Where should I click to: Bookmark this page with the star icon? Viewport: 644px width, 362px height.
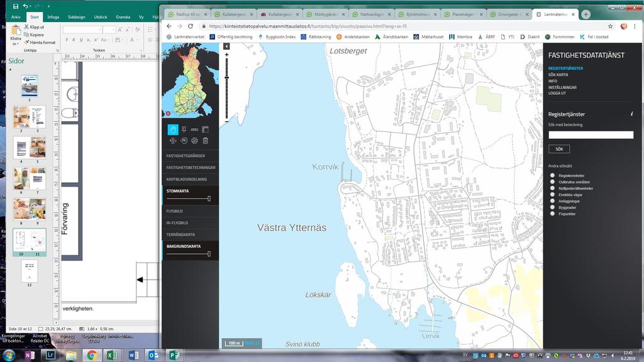click(x=610, y=26)
